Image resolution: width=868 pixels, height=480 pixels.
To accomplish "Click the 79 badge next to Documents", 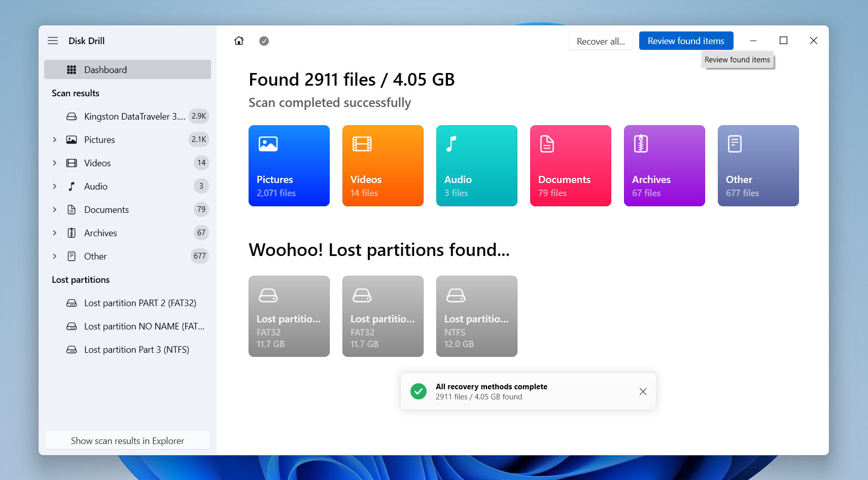I will click(x=201, y=209).
